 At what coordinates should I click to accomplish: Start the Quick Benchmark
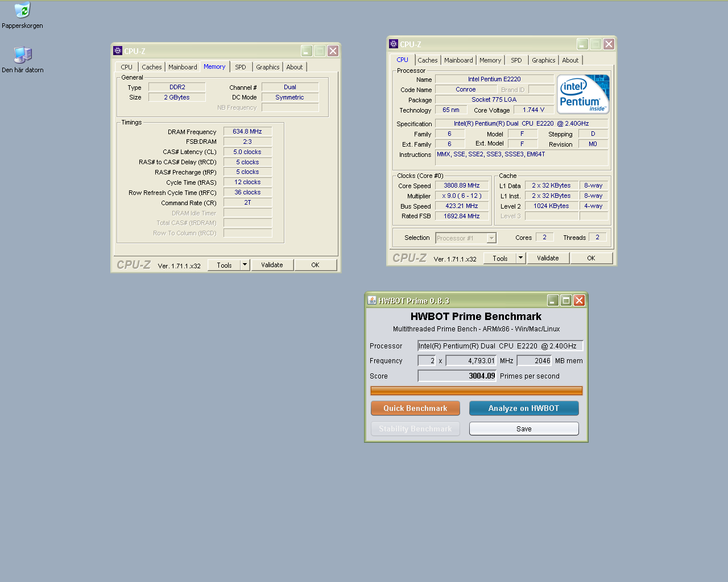[415, 408]
